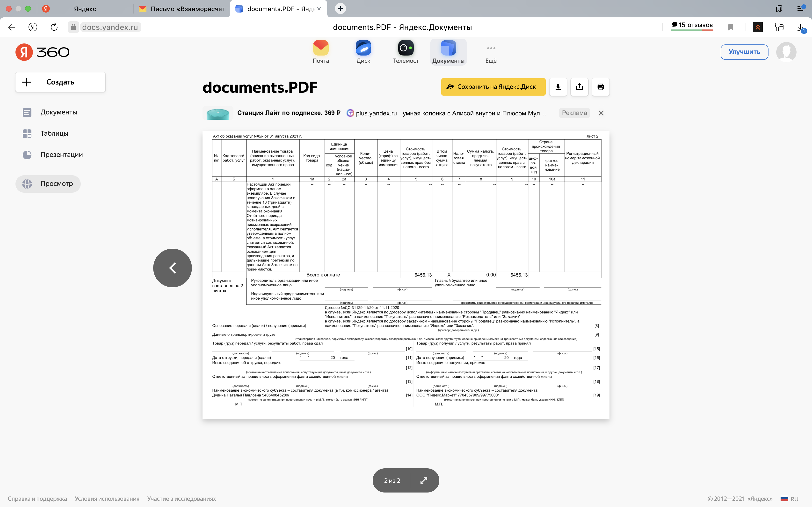Expand the Ещё more services menu
The height and width of the screenshot is (507, 812).
tap(491, 52)
